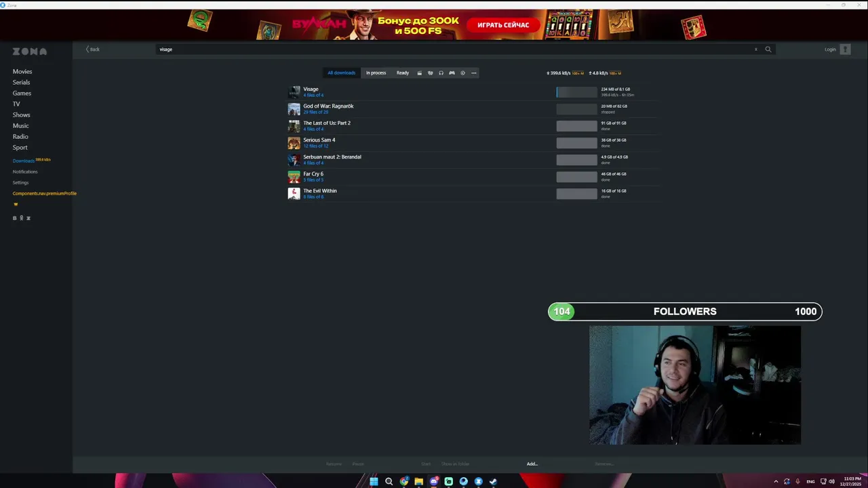868x488 pixels.
Task: Open Odnoklassniki social link icon
Action: pyautogui.click(x=22, y=218)
